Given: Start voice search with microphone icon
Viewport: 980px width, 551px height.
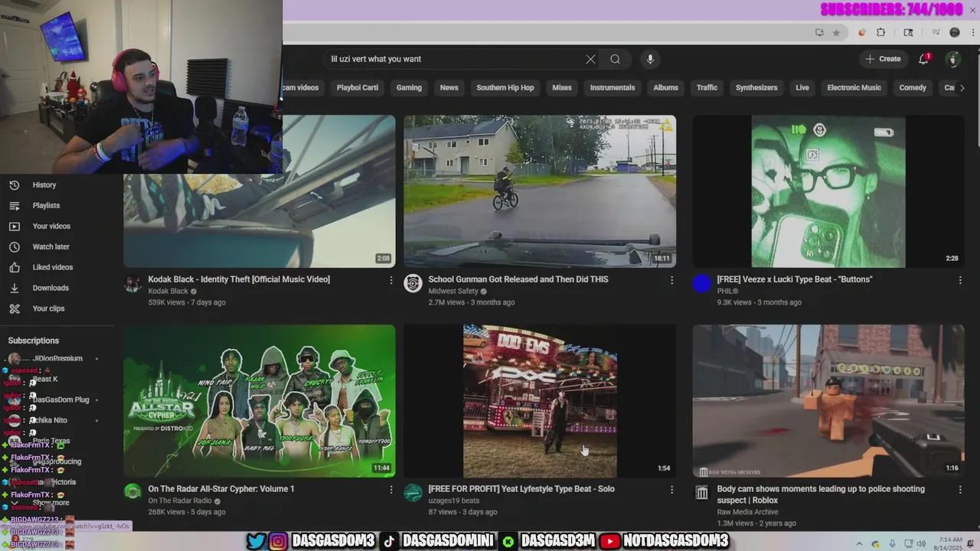Looking at the screenshot, I should point(650,59).
